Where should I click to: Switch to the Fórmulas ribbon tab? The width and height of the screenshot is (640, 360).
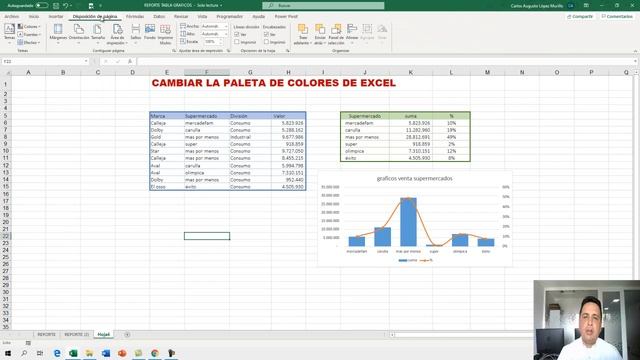135,16
